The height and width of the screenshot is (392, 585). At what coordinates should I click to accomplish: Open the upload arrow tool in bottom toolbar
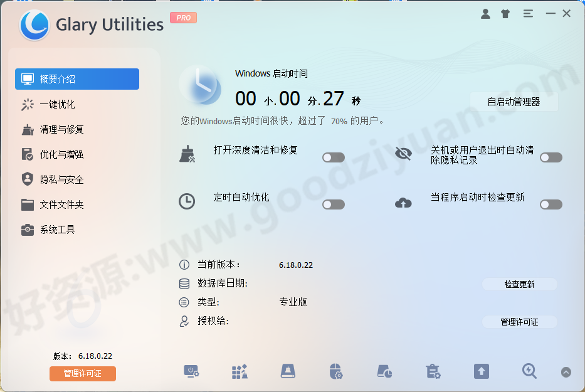click(x=481, y=371)
